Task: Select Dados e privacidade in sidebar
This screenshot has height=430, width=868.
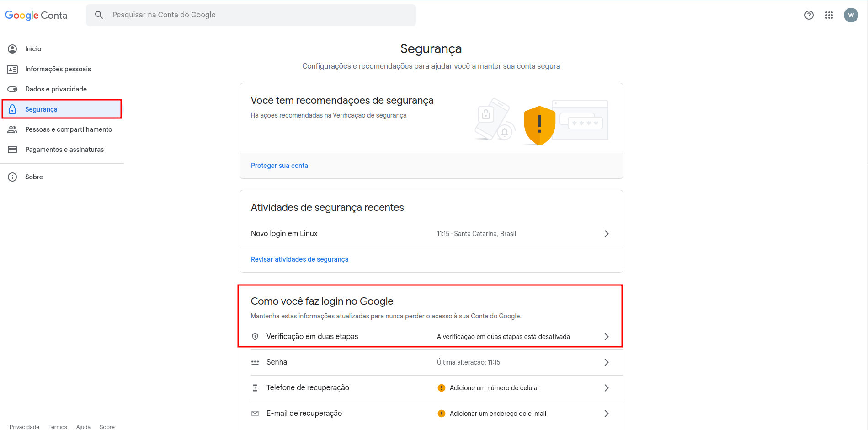Action: point(56,89)
